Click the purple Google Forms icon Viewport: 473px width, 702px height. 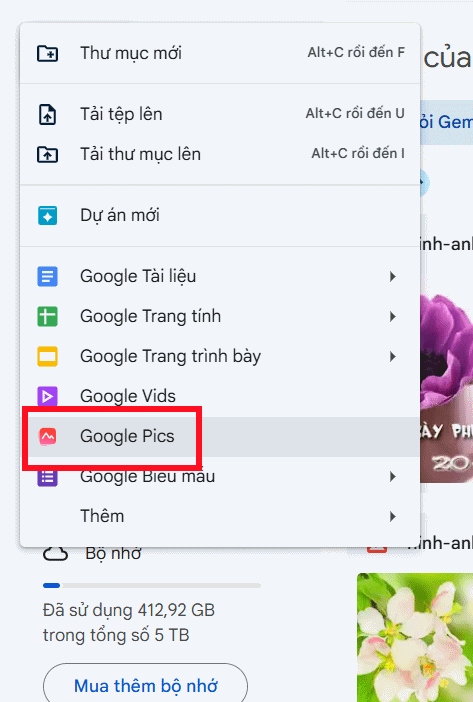(x=47, y=476)
